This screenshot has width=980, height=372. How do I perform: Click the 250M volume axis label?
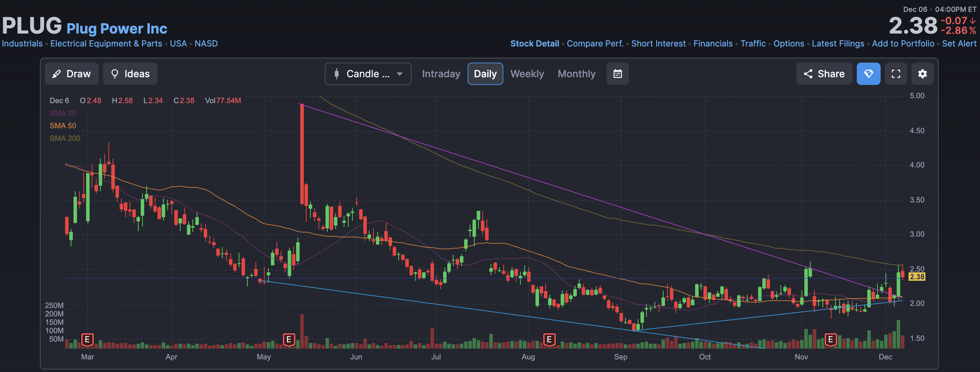54,306
